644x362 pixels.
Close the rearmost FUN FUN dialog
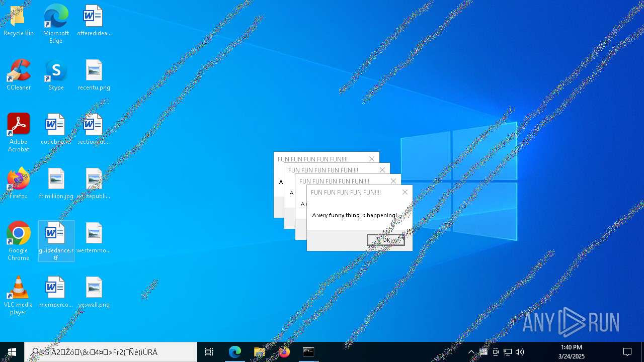point(372,159)
